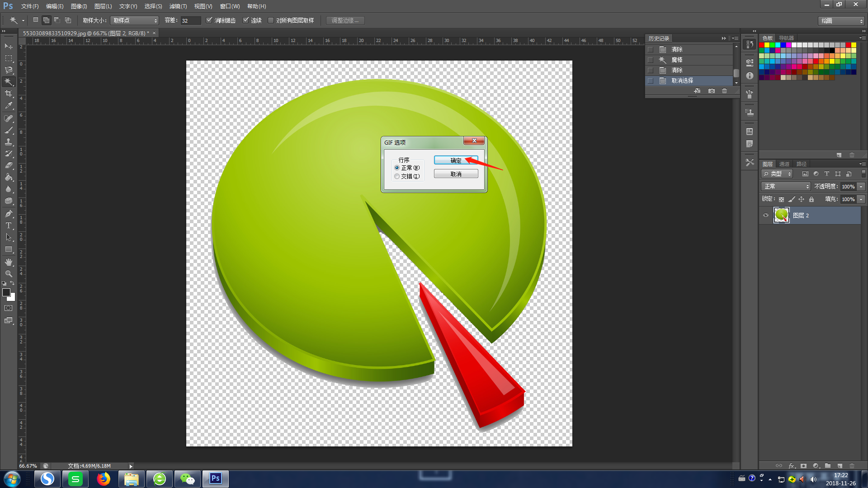Image resolution: width=868 pixels, height=488 pixels.
Task: Cancel GIF options with 取消 button
Action: click(x=456, y=174)
